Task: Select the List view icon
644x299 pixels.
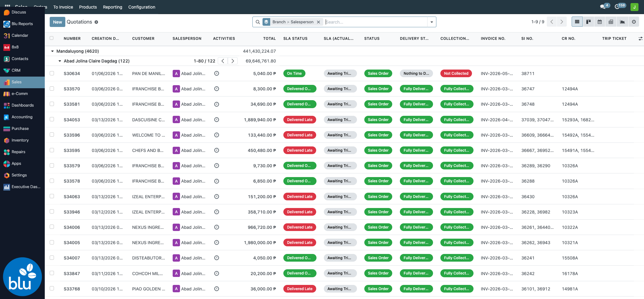Action: coord(577,22)
